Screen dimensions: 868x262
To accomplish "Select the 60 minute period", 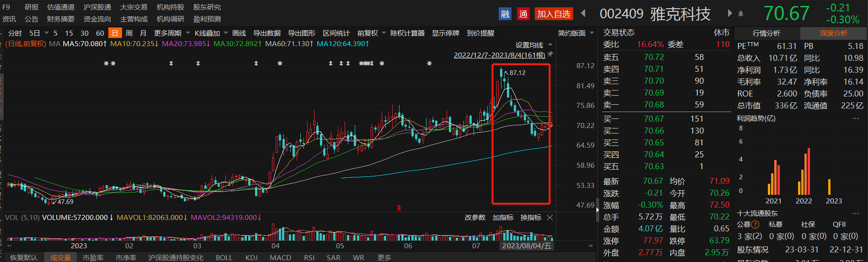I will point(100,33).
